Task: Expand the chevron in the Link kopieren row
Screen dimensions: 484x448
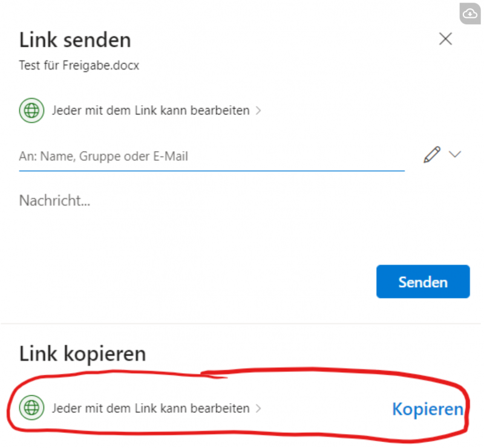Action: click(x=259, y=408)
